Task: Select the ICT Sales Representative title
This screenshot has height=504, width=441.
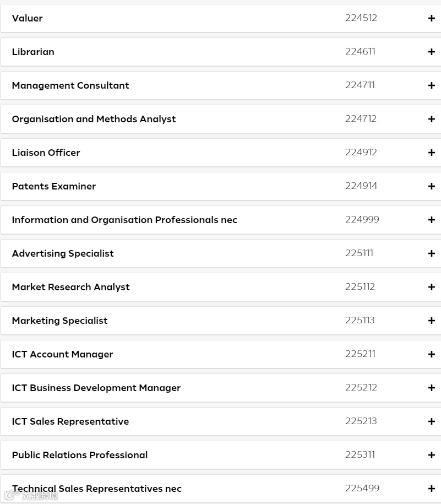Action: coord(70,421)
